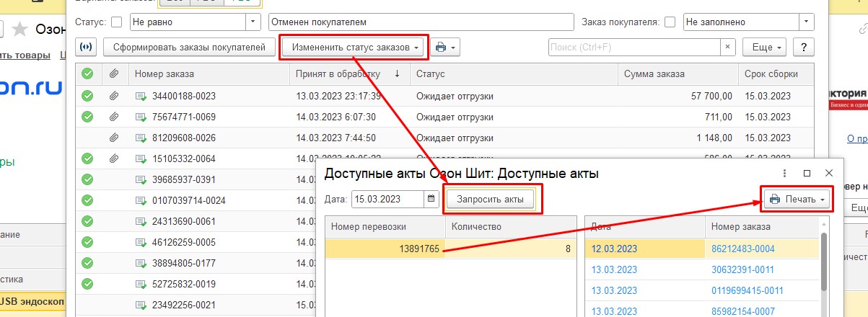Select order number 46126259-0005
Viewport: 868px width, 317px height.
(184, 242)
